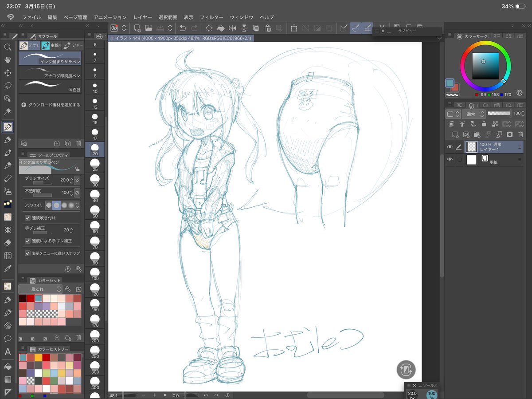The image size is (532, 399).
Task: Create a new layer folder
Action: click(477, 134)
